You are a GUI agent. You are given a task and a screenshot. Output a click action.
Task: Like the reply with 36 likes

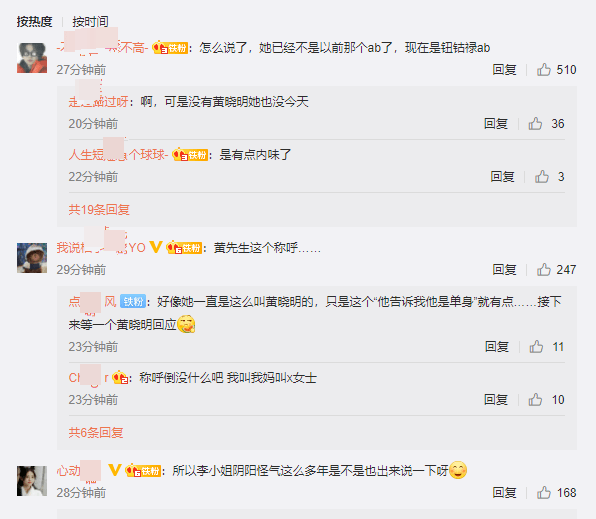pyautogui.click(x=535, y=124)
